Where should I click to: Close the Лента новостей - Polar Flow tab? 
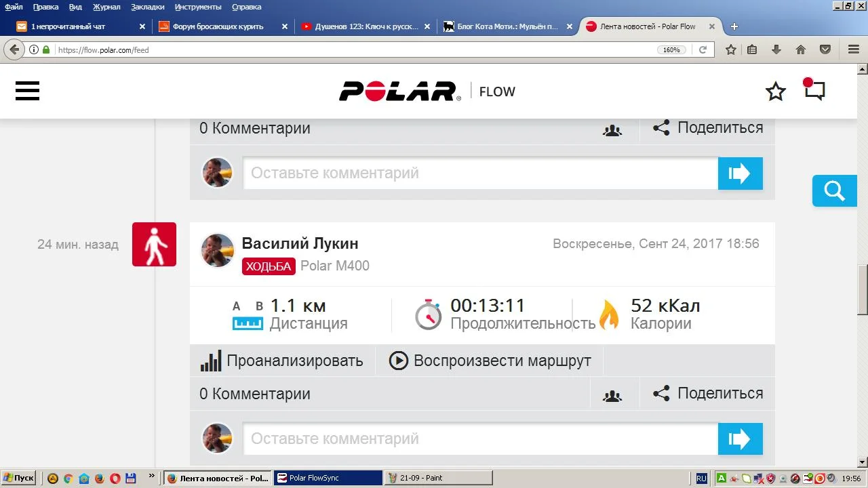[711, 27]
